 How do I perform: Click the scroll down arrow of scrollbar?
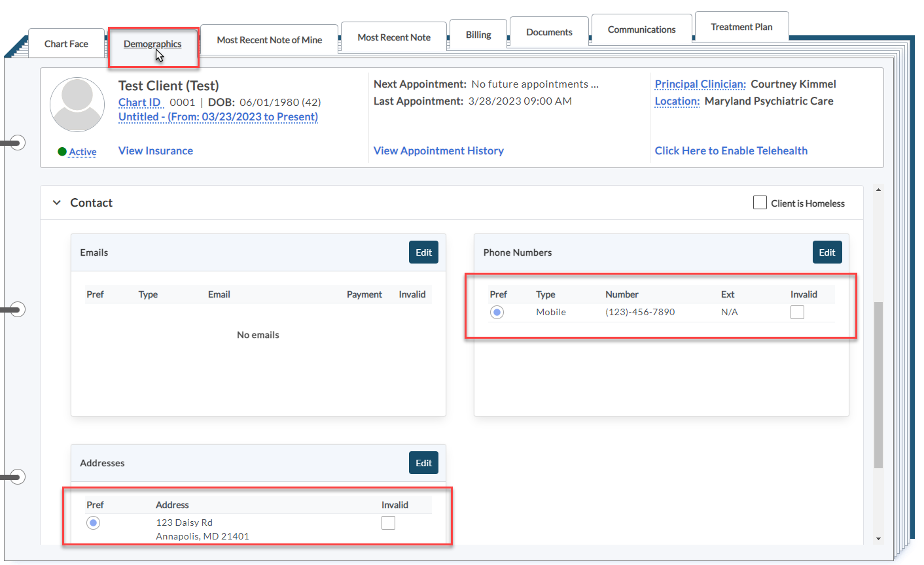click(x=878, y=539)
